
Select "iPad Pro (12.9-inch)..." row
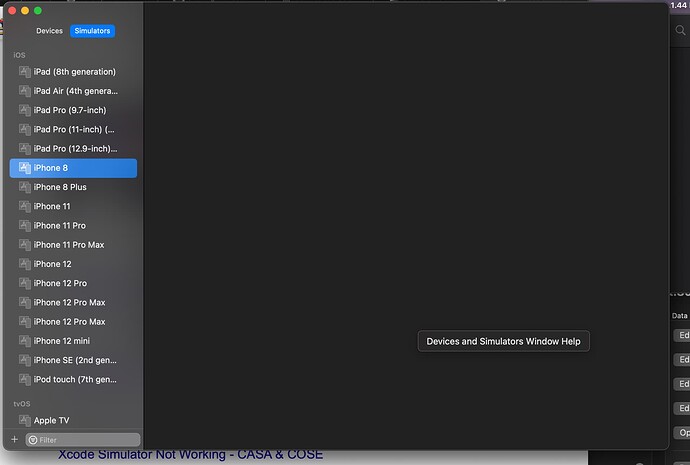[x=73, y=149]
